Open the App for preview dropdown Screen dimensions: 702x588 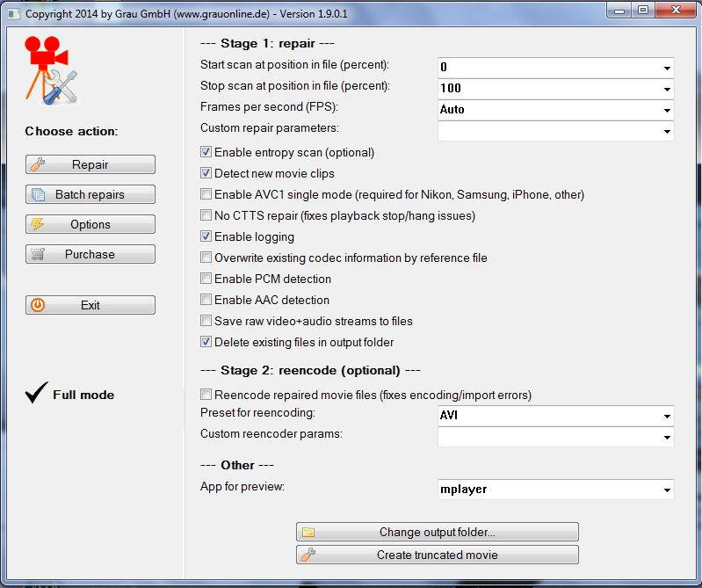click(667, 490)
